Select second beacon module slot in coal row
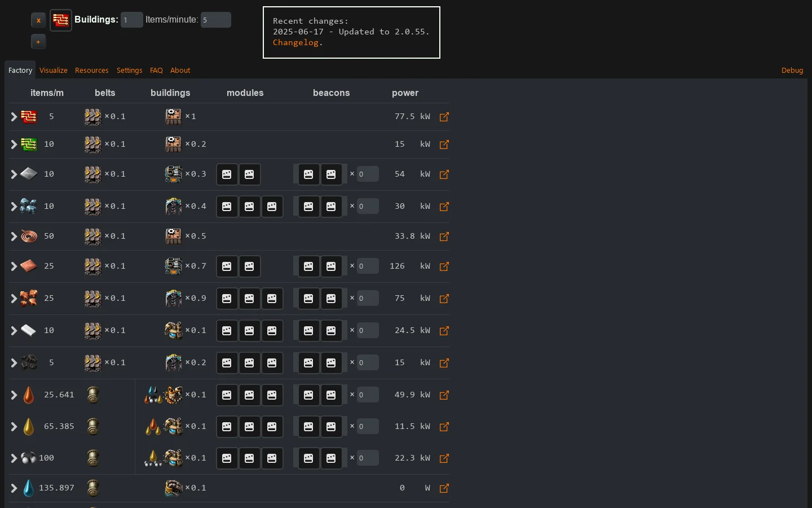 point(331,363)
